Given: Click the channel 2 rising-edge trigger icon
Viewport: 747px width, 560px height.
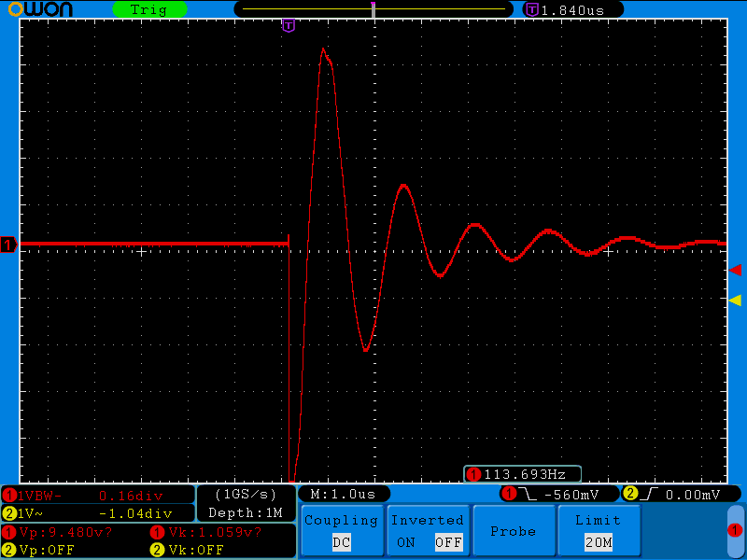Looking at the screenshot, I should (x=650, y=495).
